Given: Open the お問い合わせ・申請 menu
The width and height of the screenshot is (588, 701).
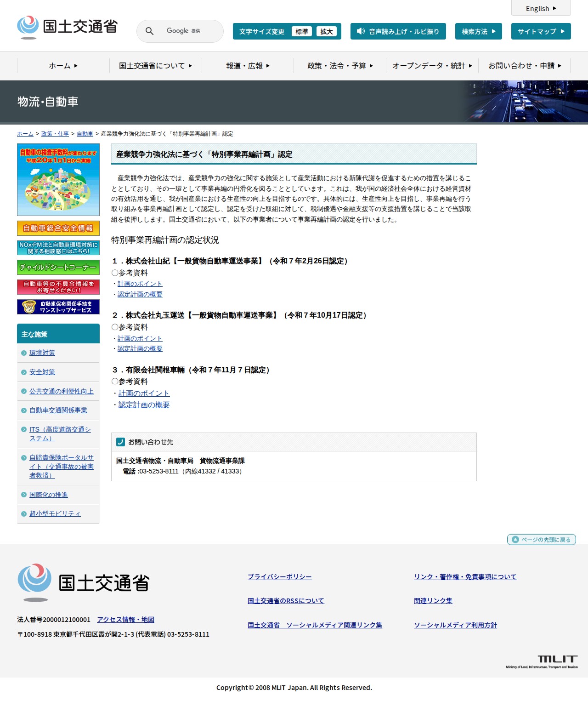Looking at the screenshot, I should click(x=525, y=66).
